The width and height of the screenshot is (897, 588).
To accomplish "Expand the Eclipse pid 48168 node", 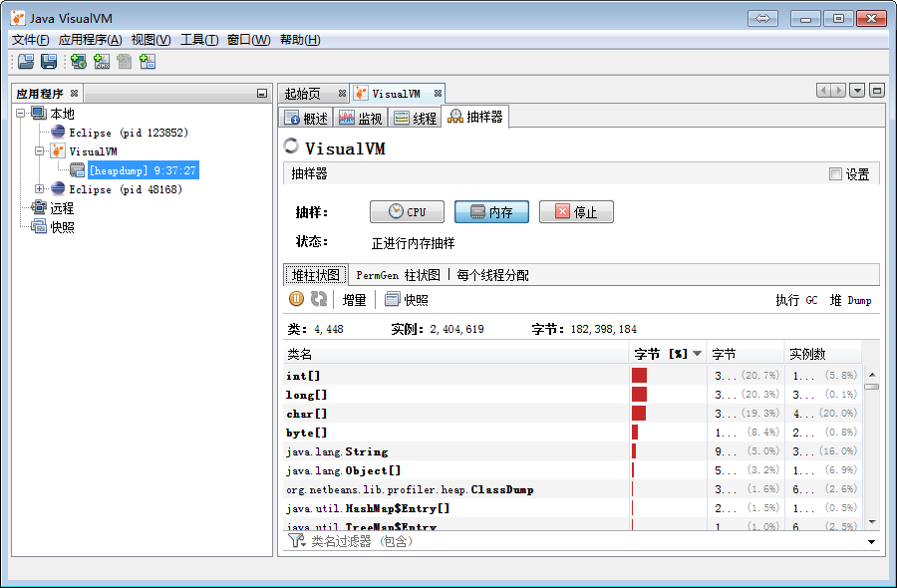I will click(x=40, y=188).
